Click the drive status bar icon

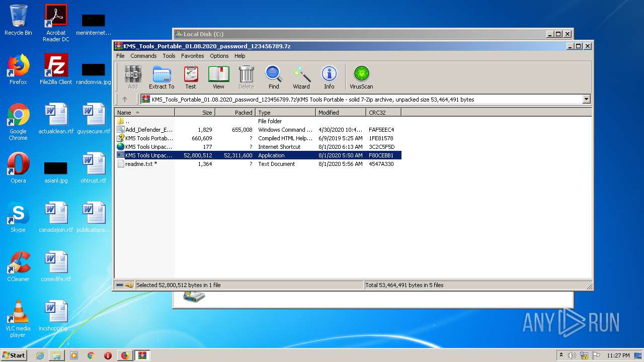tap(120, 285)
